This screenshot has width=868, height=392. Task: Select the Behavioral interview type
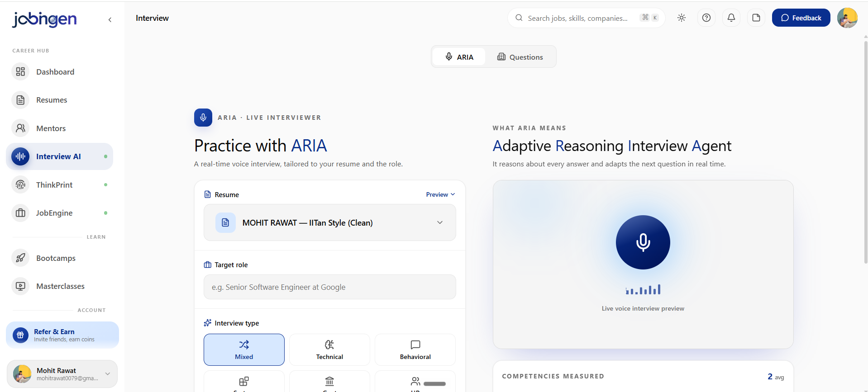(415, 349)
